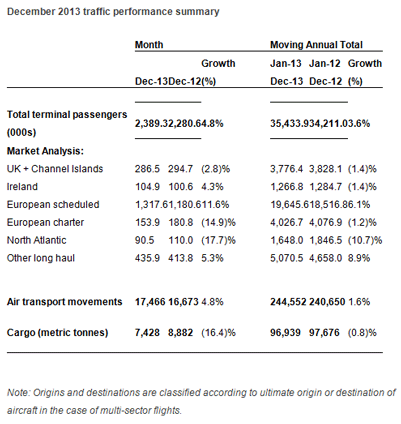Select the Month column header
The image size is (401, 424).
coord(149,45)
